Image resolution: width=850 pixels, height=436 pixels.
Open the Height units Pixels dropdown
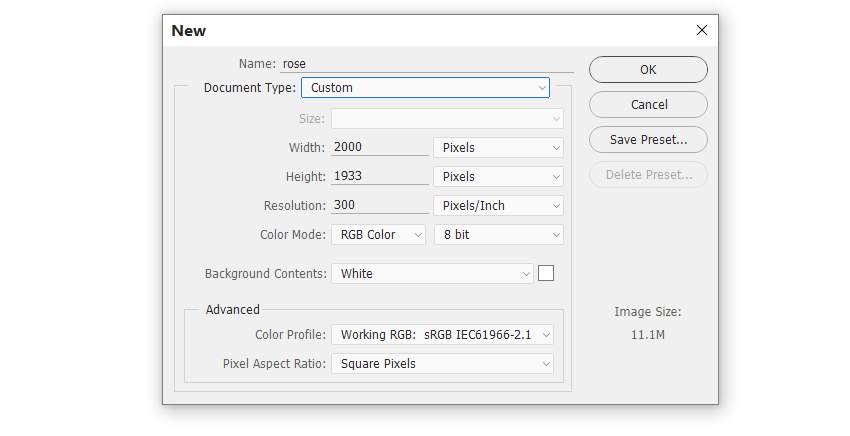499,177
